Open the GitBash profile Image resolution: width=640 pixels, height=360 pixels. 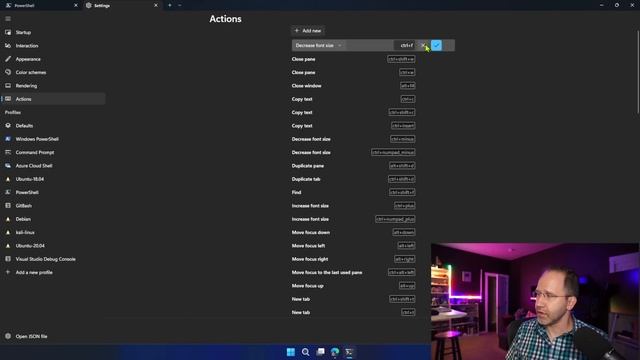pos(53,206)
